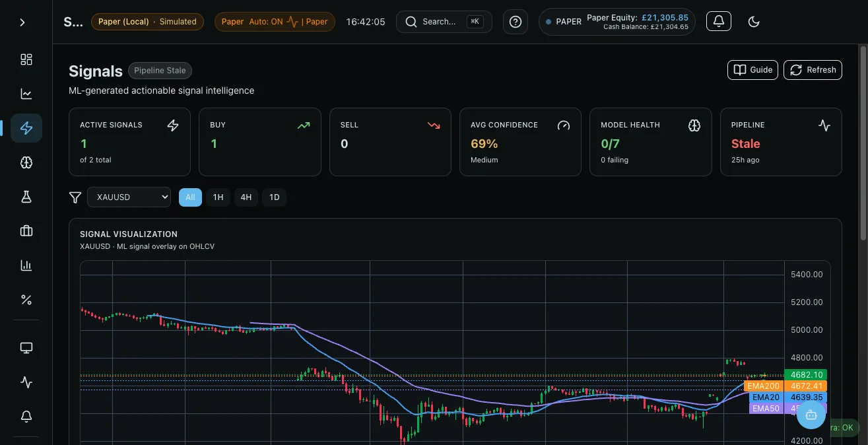Open the brain models icon in the sidebar
Screen dimensions: 868x445
coord(26,162)
